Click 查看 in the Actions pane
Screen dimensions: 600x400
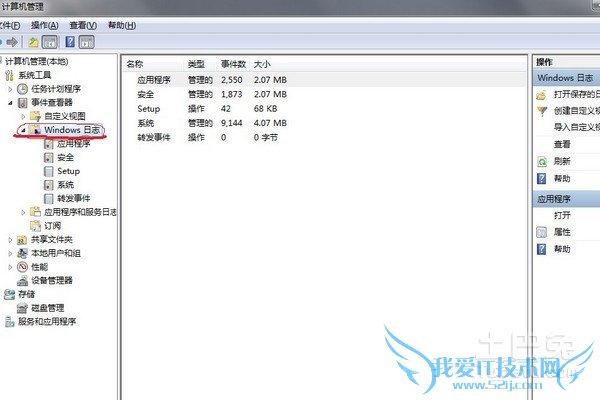(x=562, y=144)
